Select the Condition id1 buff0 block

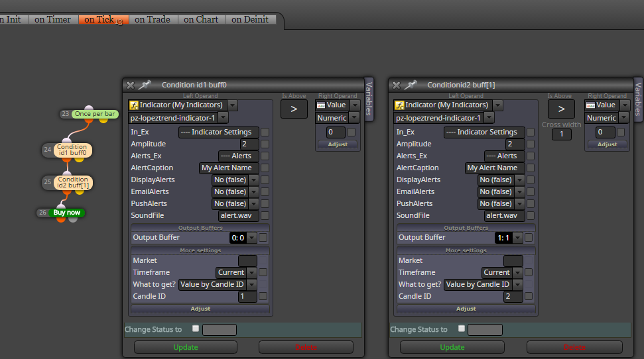coord(72,150)
